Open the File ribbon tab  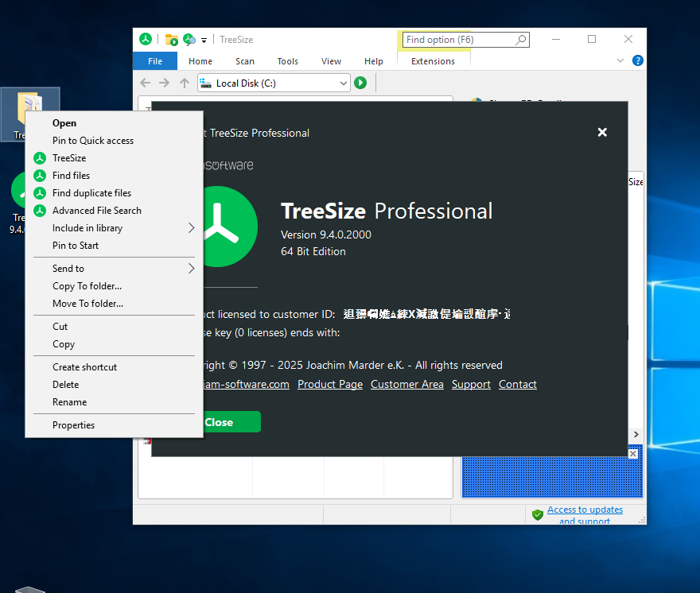coord(155,61)
